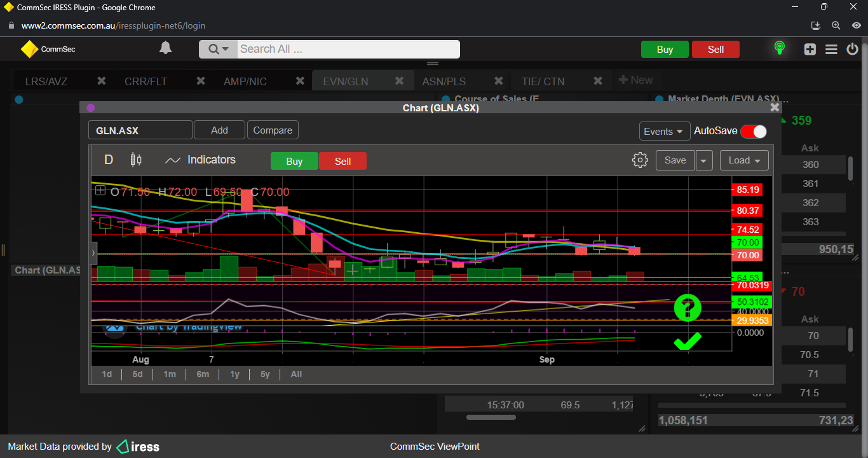Open the Save options arrow dropdown

click(704, 160)
